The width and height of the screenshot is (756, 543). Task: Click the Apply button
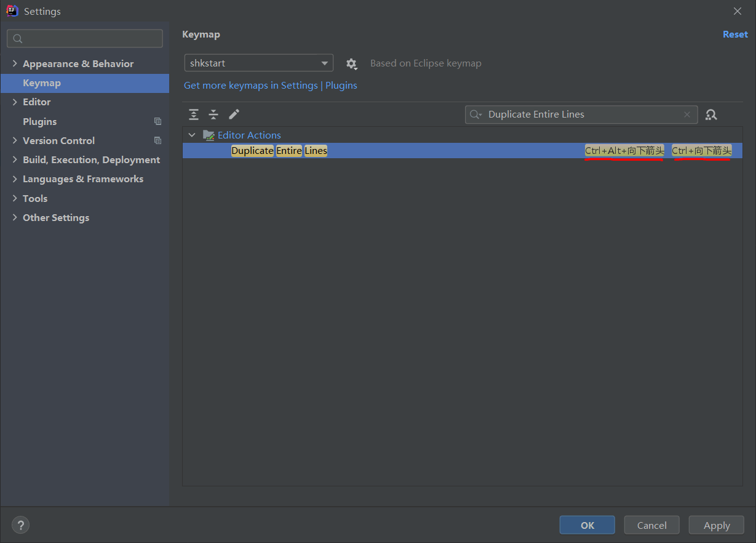717,525
